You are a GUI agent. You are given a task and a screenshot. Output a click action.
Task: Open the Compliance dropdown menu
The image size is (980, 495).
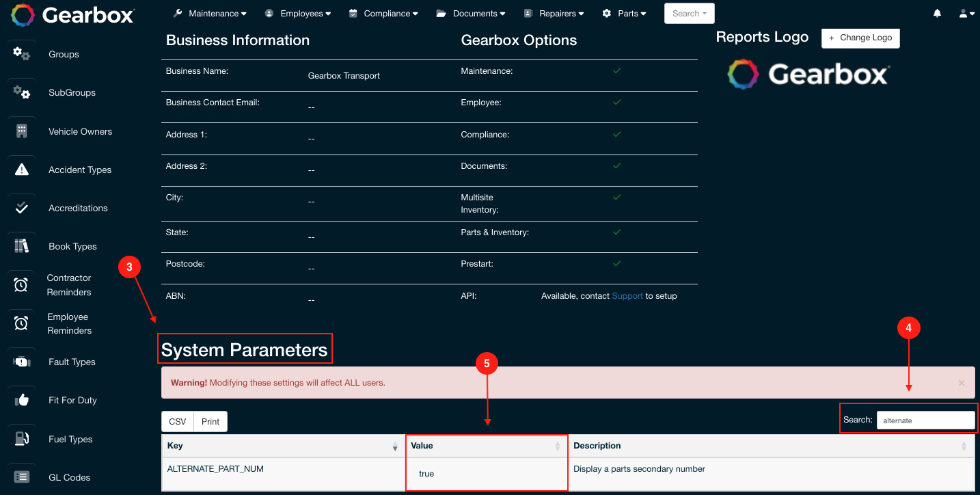[x=383, y=14]
